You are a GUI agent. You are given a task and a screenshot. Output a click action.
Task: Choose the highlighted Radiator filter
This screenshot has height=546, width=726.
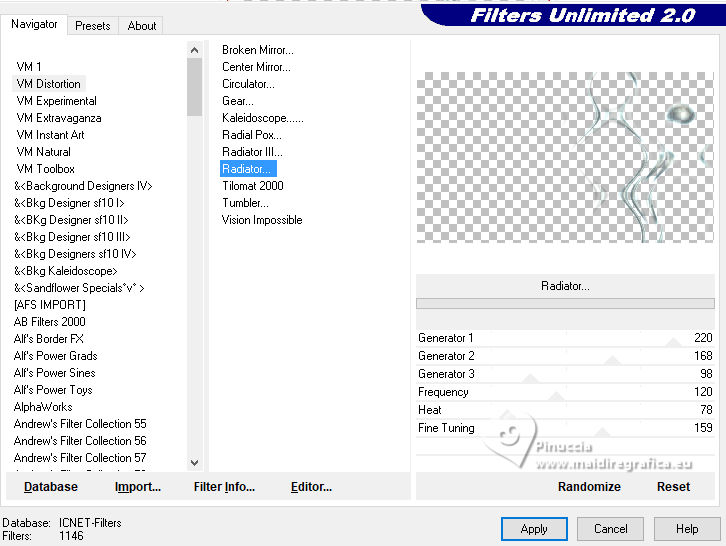point(248,169)
